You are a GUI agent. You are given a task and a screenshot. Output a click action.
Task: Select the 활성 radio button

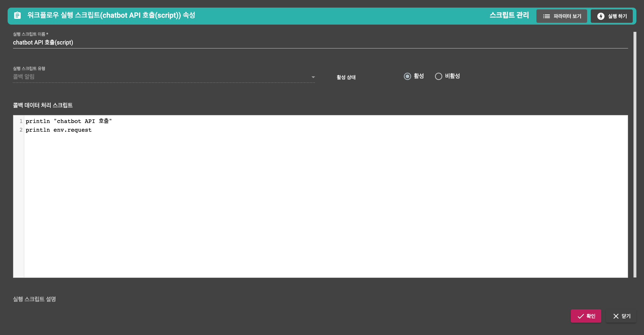point(407,76)
